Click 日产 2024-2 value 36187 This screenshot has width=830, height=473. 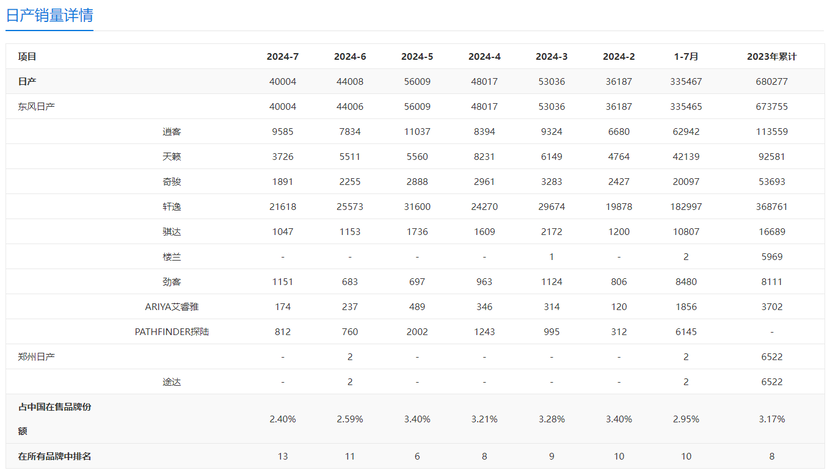click(619, 81)
